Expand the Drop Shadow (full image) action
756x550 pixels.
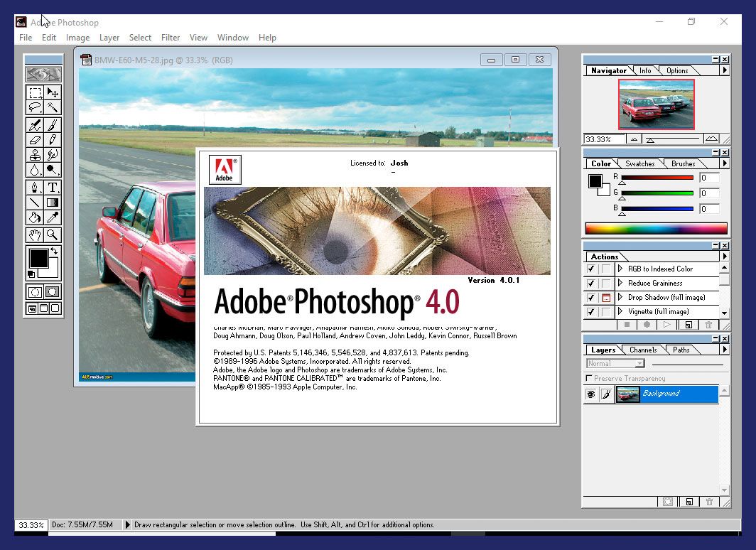pyautogui.click(x=620, y=298)
